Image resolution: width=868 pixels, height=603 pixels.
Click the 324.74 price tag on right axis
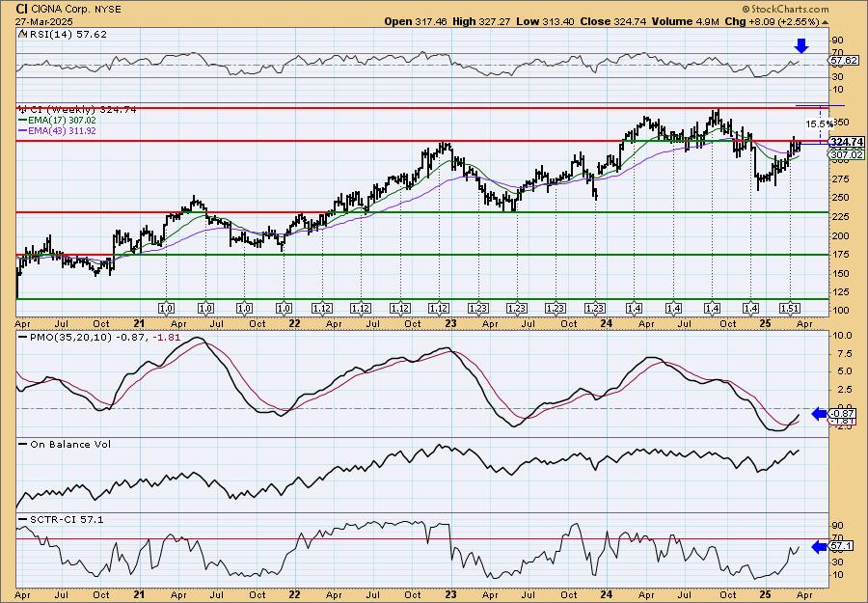[x=848, y=142]
